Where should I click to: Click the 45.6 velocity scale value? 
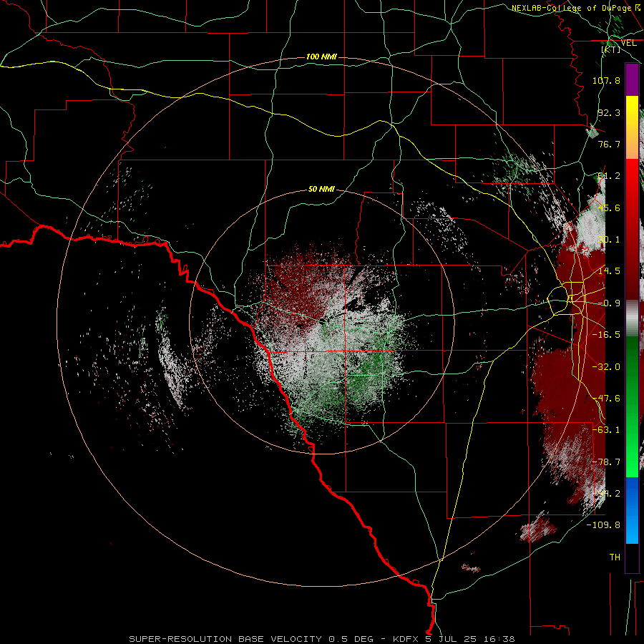(609, 208)
